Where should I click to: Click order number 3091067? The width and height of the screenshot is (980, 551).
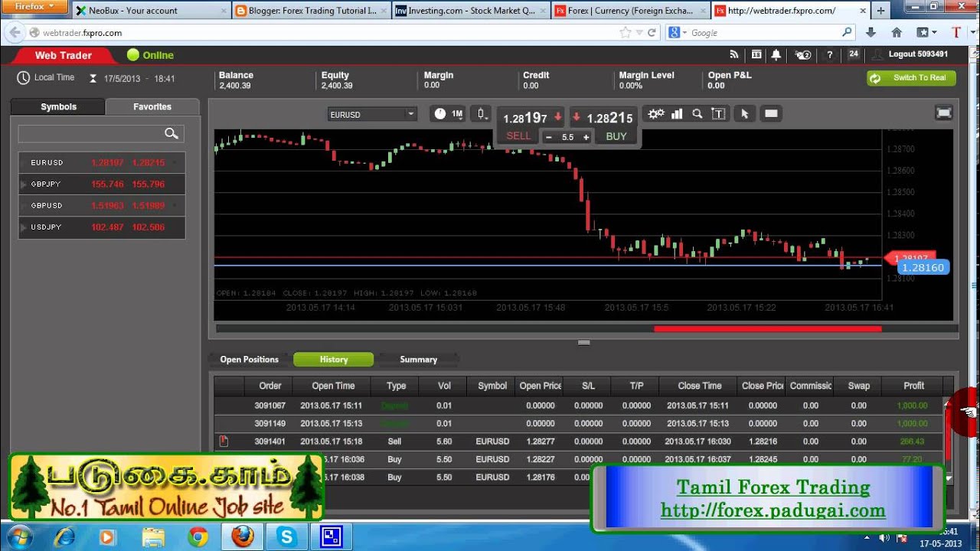click(269, 406)
